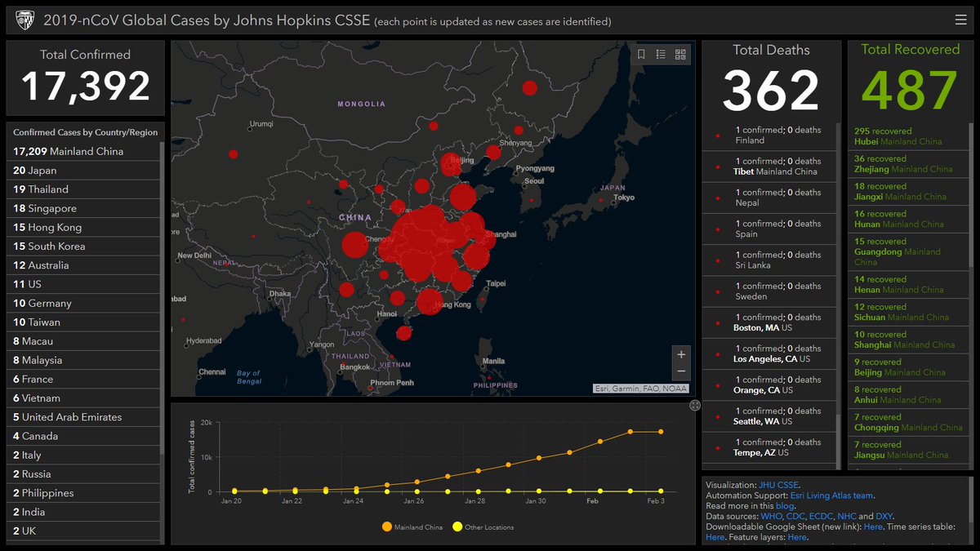Click the red case circle near Chengdu
Viewport: 980px width, 551px height.
354,245
